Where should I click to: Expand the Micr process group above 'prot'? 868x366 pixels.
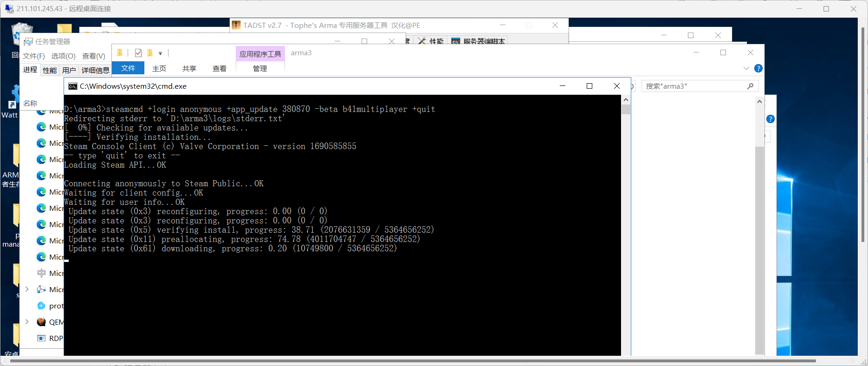[x=27, y=289]
